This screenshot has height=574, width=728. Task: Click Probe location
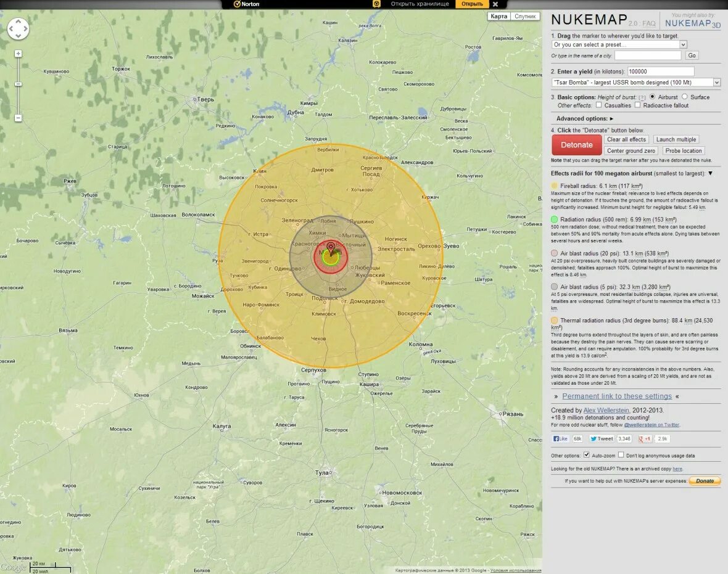[x=684, y=151]
